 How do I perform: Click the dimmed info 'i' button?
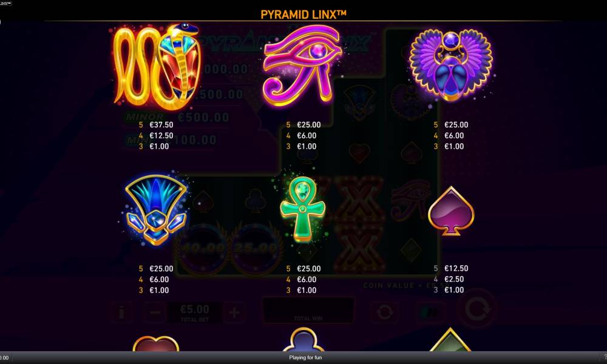click(x=121, y=312)
